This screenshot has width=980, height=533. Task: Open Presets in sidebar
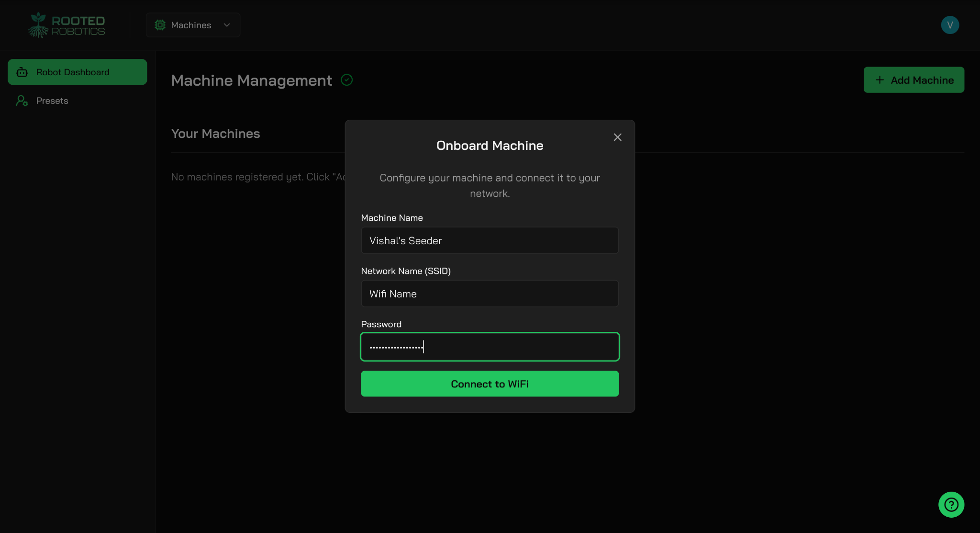(x=77, y=101)
